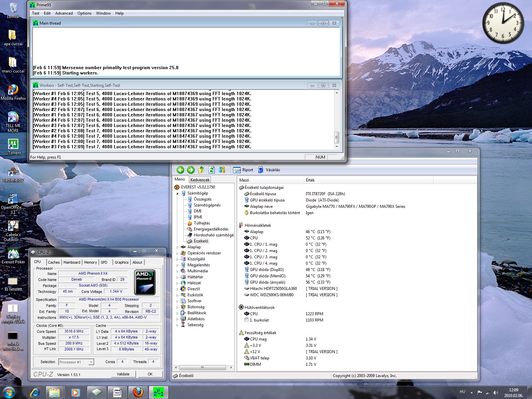Open the Test menu in Prime95
This screenshot has width=532, height=399.
(x=36, y=13)
